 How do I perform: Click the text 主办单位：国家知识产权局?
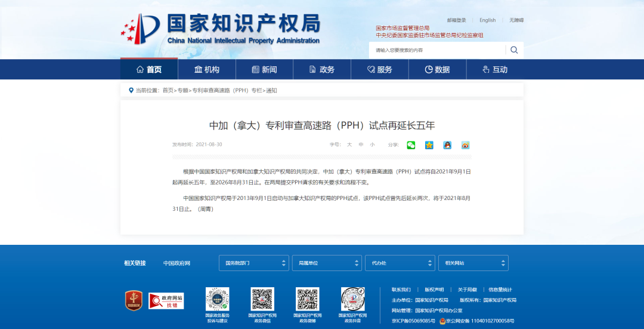(420, 300)
